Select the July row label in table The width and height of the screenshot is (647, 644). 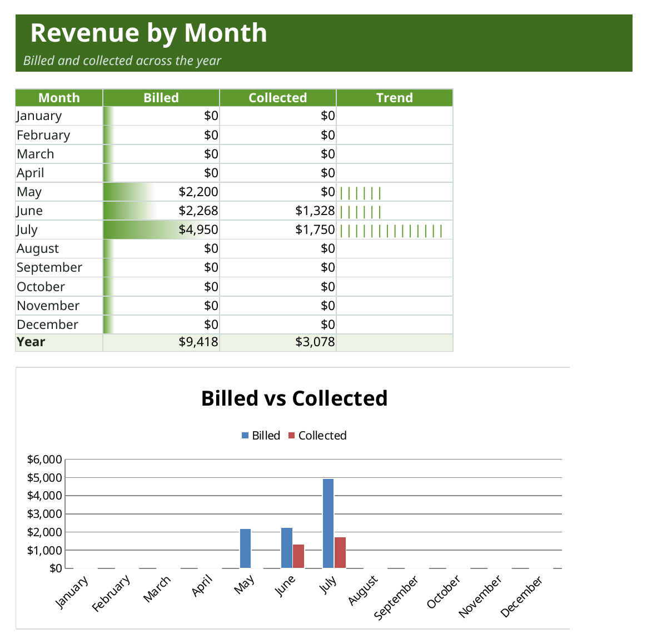coord(27,230)
